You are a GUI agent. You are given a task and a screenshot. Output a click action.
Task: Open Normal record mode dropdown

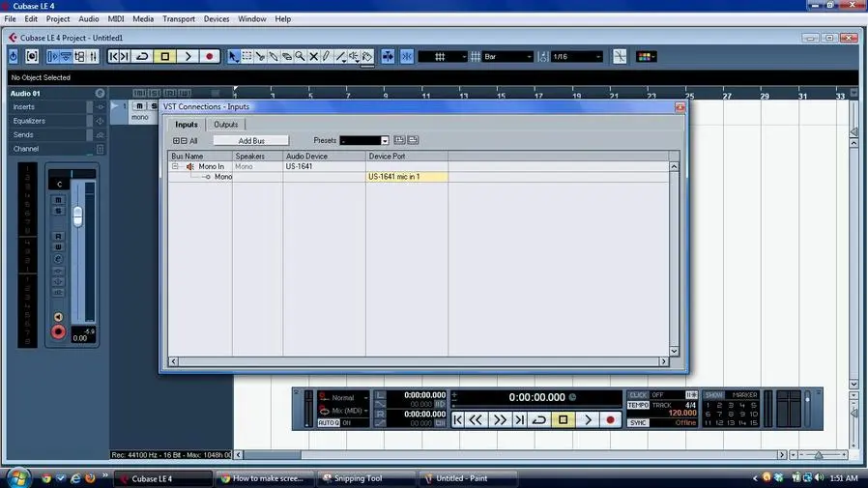point(344,397)
